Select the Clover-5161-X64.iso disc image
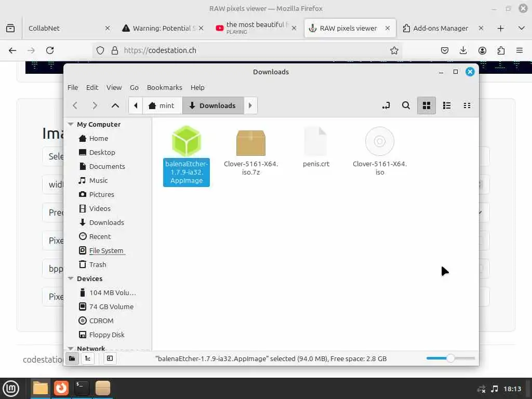 (x=380, y=141)
